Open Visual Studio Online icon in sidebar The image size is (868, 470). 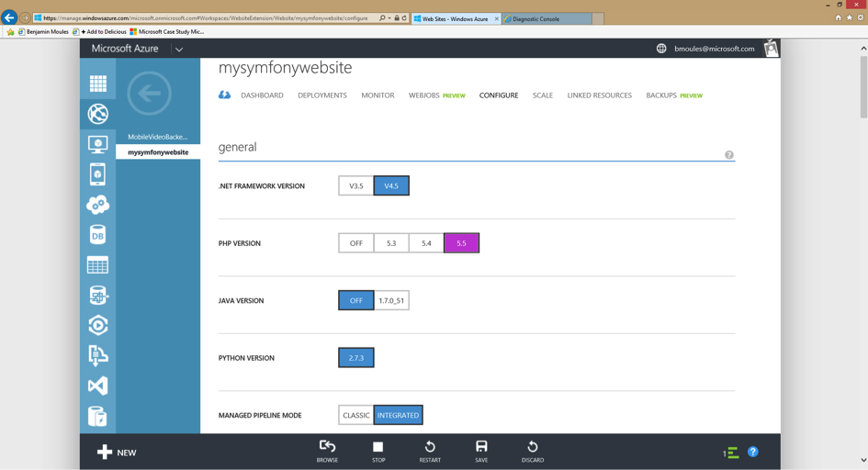[98, 386]
